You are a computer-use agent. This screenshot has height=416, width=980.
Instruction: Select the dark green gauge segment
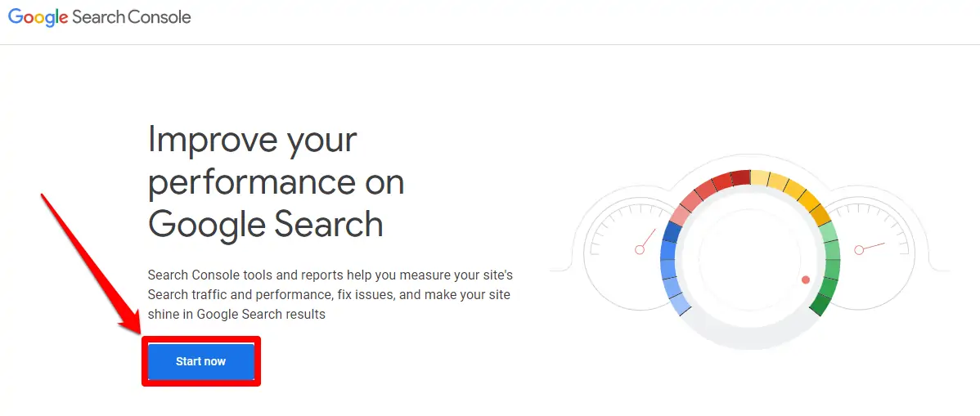point(820,303)
